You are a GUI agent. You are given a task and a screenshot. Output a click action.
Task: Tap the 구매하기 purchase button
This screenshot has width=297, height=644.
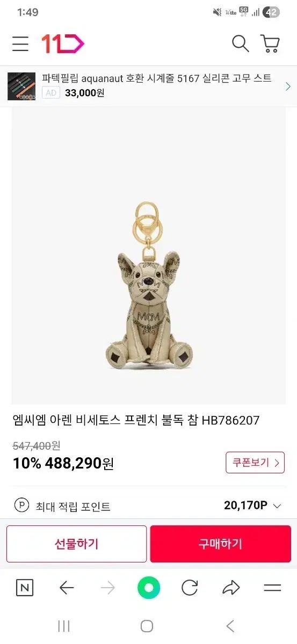(221, 544)
